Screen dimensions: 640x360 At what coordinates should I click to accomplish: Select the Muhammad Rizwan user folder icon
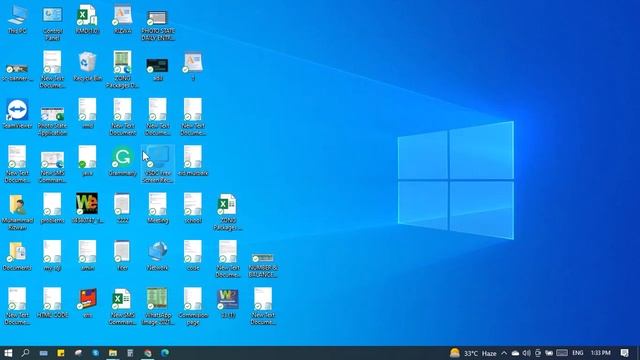pos(17,212)
